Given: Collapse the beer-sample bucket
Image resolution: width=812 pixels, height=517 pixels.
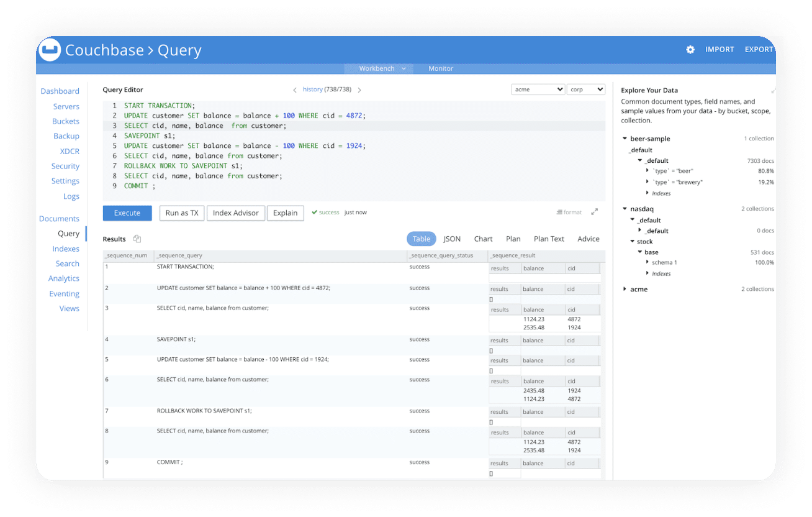Looking at the screenshot, I should coord(626,138).
